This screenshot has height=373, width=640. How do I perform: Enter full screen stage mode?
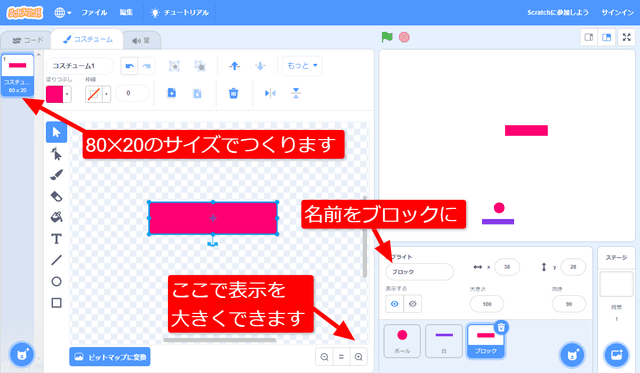pos(627,37)
